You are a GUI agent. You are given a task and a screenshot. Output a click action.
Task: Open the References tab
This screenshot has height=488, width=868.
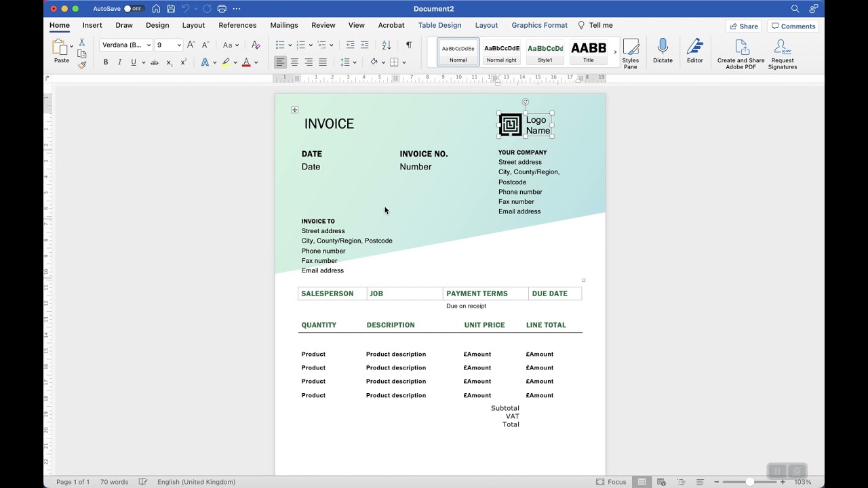point(237,25)
